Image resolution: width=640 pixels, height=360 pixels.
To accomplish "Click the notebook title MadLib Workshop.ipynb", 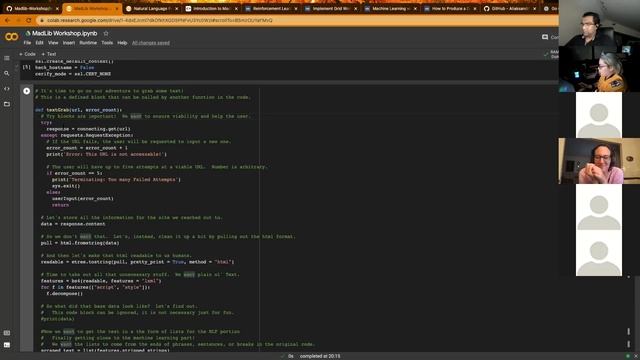I will [x=64, y=33].
